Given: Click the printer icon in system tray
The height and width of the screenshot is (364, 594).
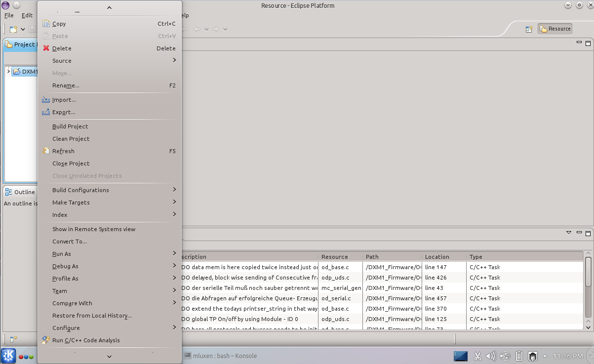Looking at the screenshot, I should (x=533, y=356).
